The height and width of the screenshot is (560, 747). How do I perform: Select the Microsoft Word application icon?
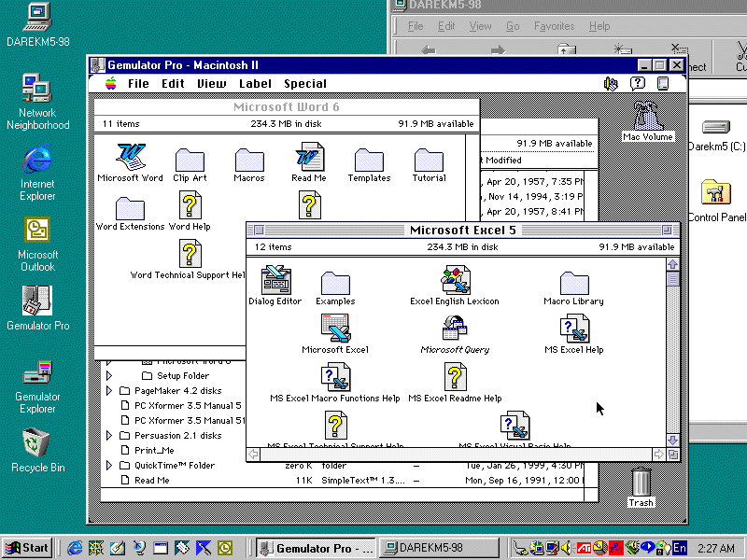click(x=131, y=157)
